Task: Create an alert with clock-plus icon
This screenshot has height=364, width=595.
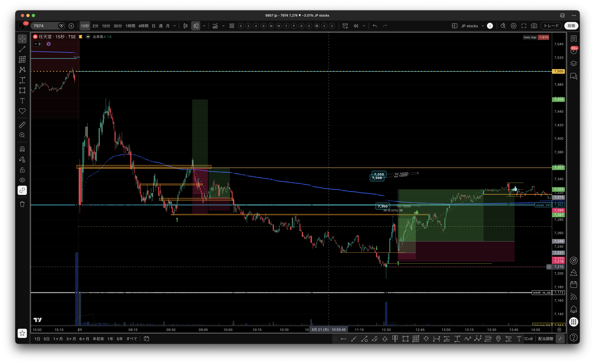Action: (345, 26)
